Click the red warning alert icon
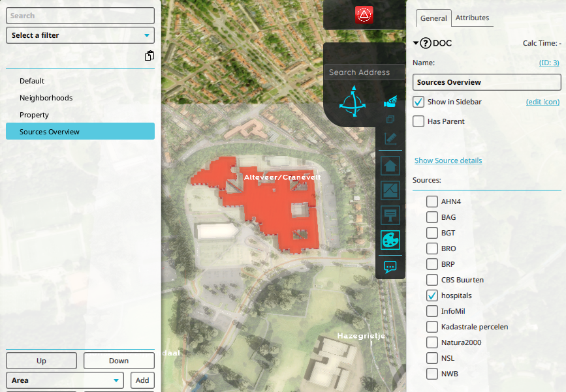The height and width of the screenshot is (392, 566). pyautogui.click(x=364, y=15)
